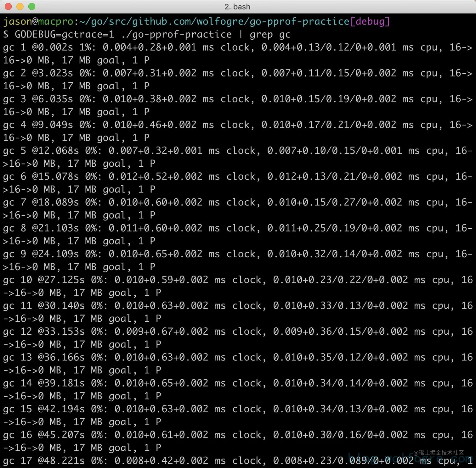Click the '1%:' percentage in gc 1 line
This screenshot has width=476, height=468.
88,47
